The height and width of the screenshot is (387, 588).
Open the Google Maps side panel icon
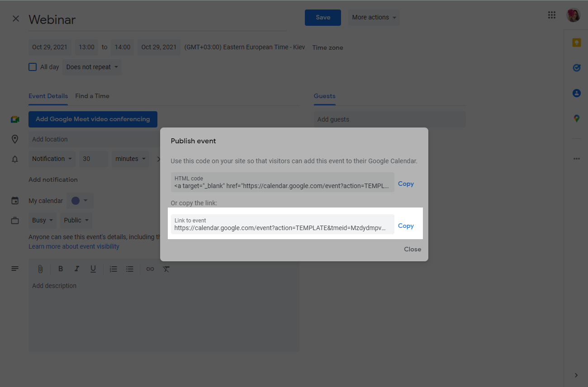coord(576,118)
